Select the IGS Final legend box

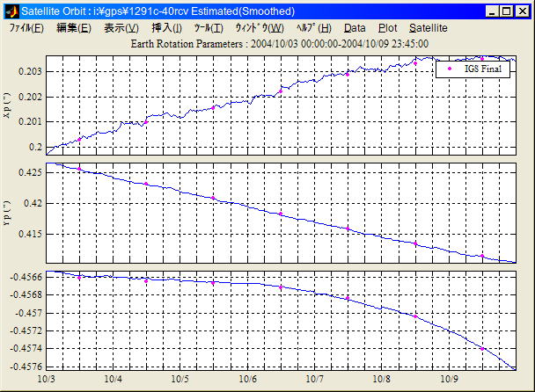click(473, 69)
